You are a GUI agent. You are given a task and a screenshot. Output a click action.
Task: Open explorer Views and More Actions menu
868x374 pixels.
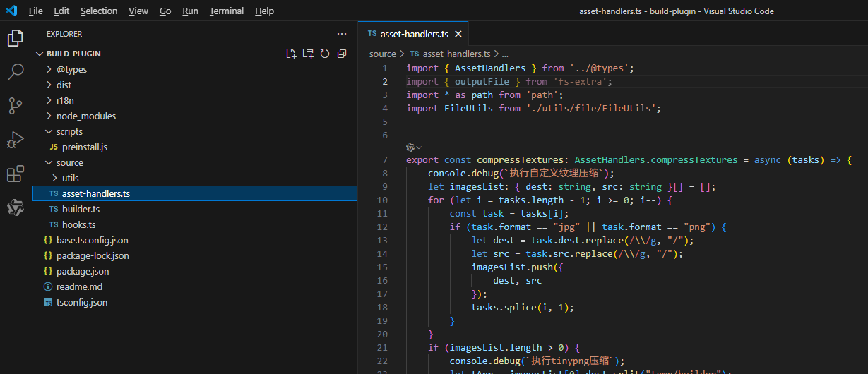[x=342, y=34]
